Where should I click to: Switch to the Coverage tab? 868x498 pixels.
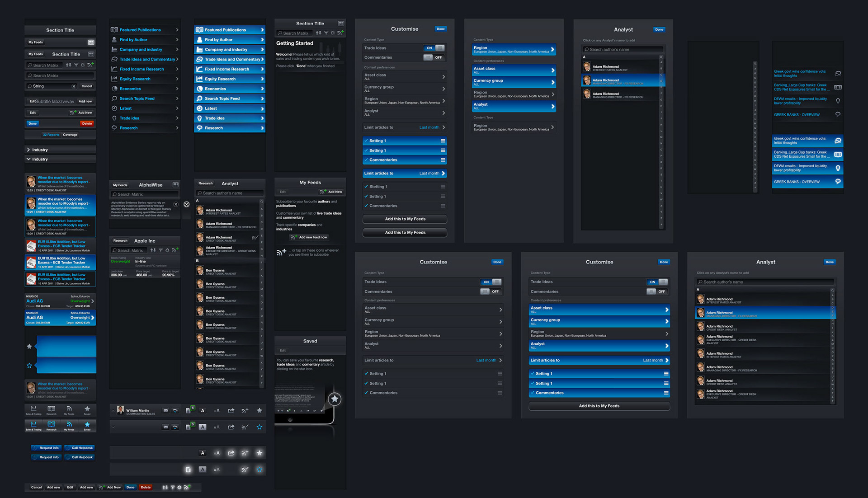[x=70, y=135]
